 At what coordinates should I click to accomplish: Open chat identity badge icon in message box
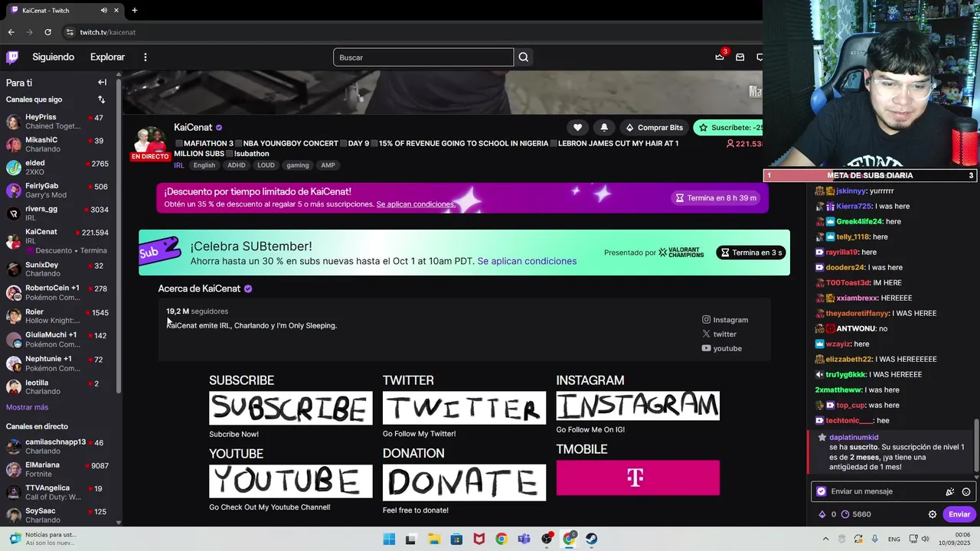pyautogui.click(x=822, y=491)
